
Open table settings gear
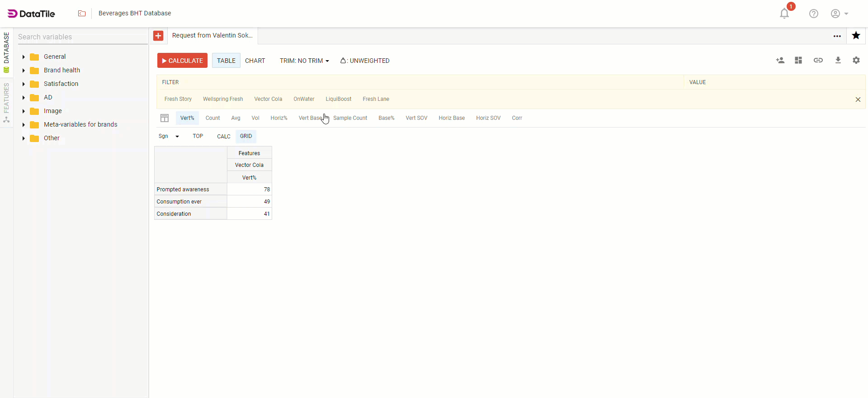point(856,60)
